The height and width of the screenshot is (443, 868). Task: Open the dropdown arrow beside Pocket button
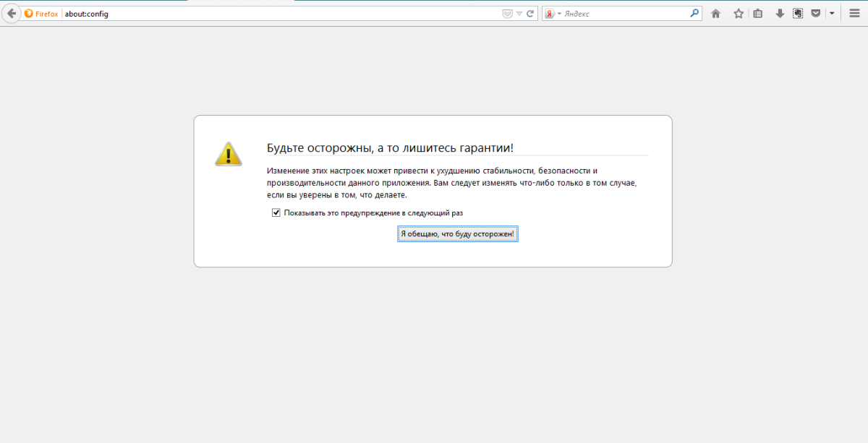(832, 14)
